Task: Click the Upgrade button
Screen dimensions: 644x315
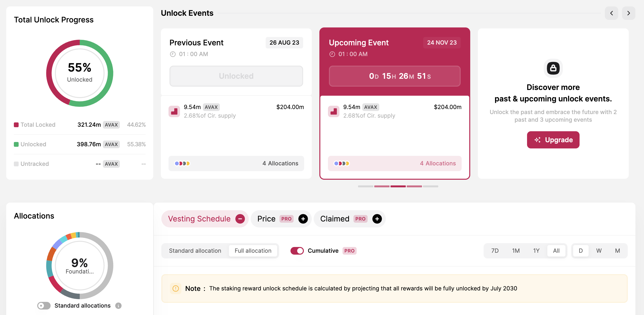Action: coord(553,140)
